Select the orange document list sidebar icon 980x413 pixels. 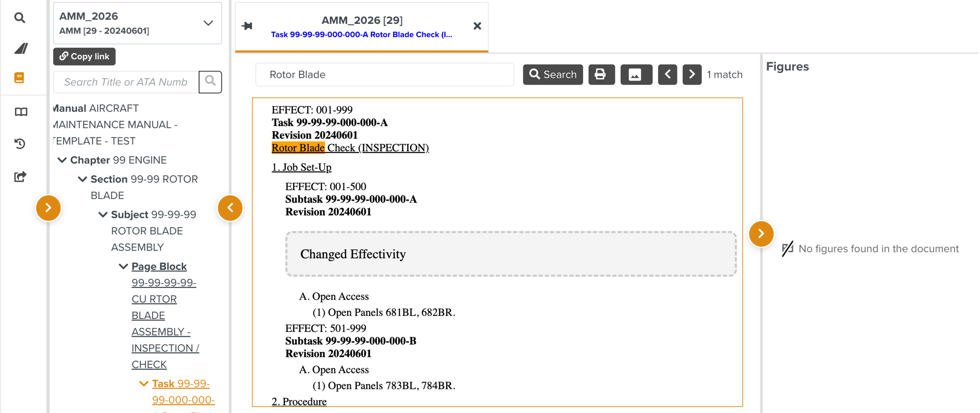tap(19, 78)
